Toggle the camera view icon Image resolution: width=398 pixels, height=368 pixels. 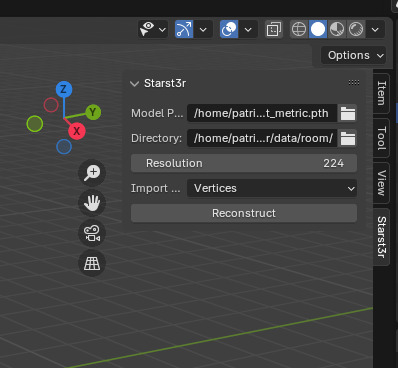(92, 233)
